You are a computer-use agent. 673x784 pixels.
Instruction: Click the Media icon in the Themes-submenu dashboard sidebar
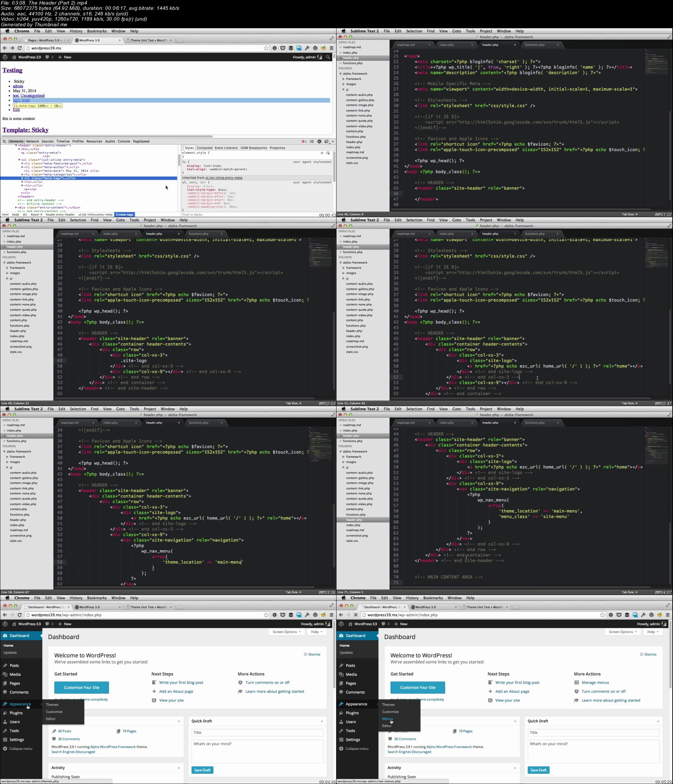coord(5,674)
